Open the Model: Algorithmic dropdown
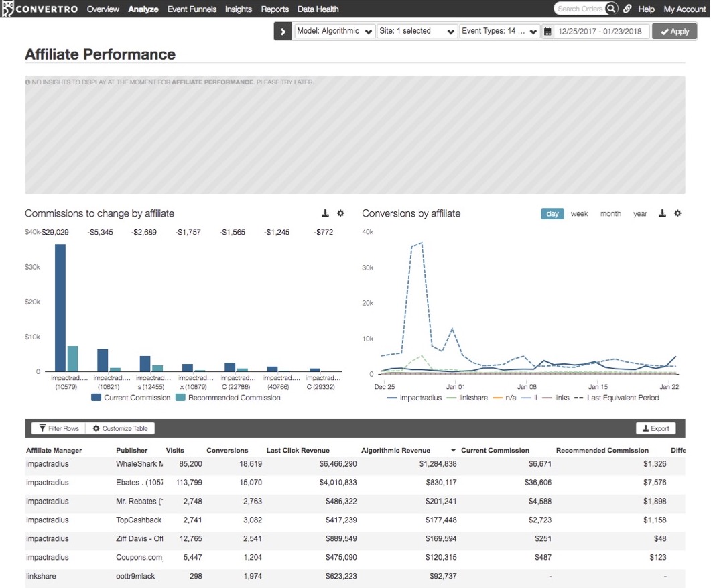This screenshot has height=588, width=711. [334, 31]
